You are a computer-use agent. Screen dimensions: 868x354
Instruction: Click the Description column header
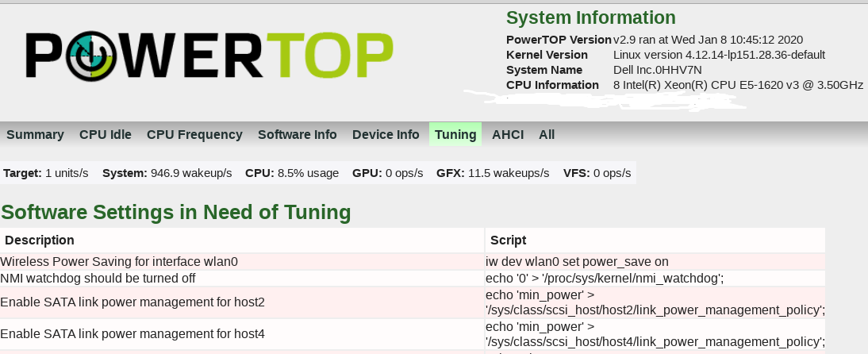(x=39, y=240)
